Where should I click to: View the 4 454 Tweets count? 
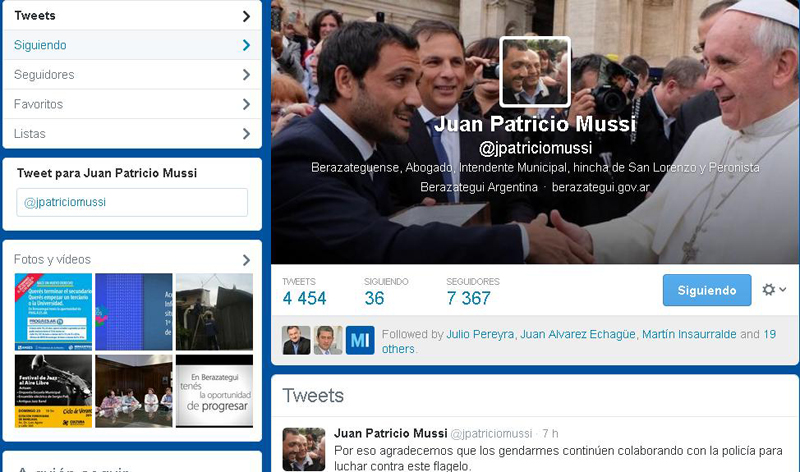(304, 298)
